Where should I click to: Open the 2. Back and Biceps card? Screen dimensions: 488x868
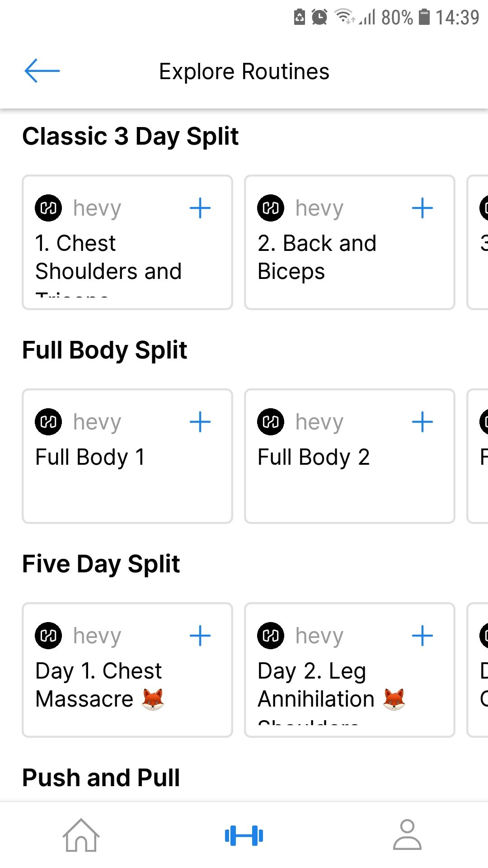[x=316, y=258]
